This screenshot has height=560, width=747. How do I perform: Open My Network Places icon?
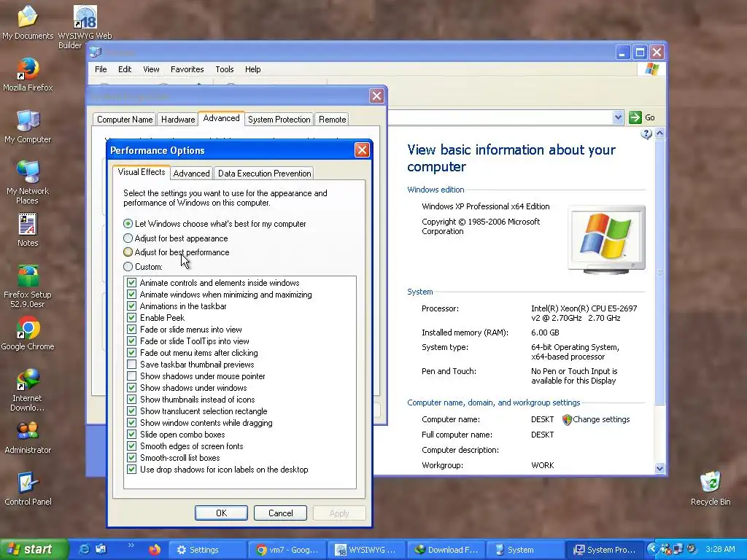pyautogui.click(x=28, y=182)
